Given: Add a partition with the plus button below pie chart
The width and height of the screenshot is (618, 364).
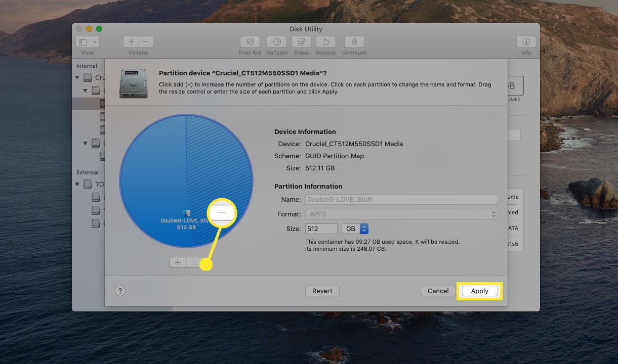Looking at the screenshot, I should [178, 262].
